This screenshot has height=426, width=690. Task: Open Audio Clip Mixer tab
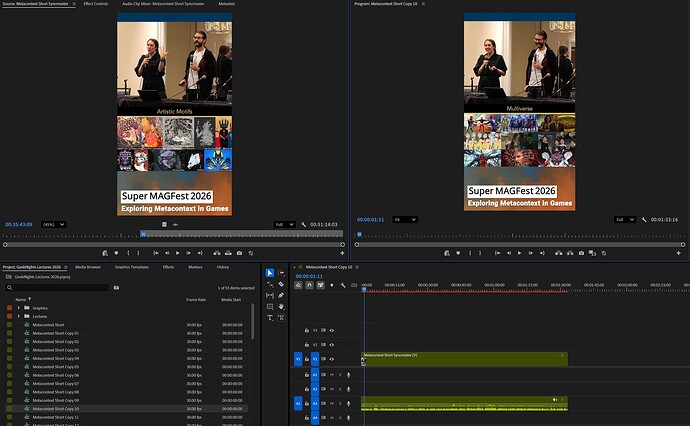click(x=163, y=4)
